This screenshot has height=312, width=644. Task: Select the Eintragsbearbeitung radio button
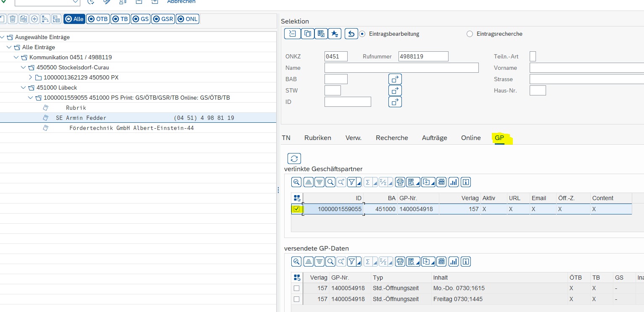(362, 34)
